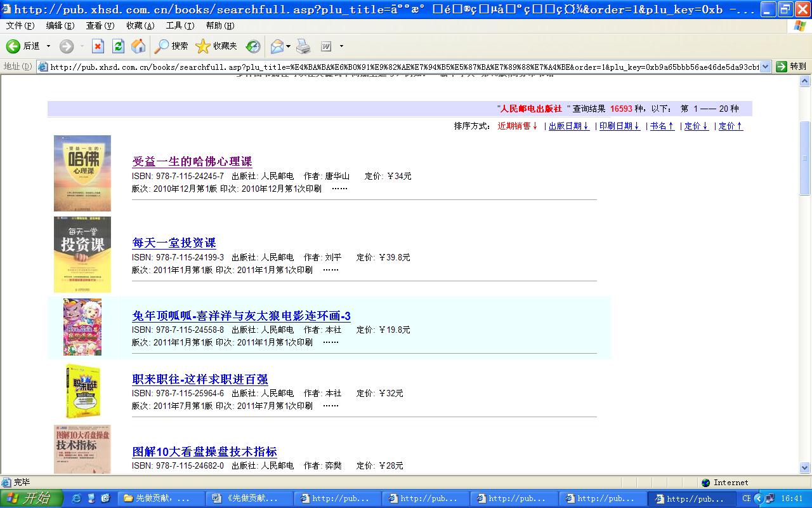
Task: Expand the address bar dropdown
Action: click(x=765, y=67)
